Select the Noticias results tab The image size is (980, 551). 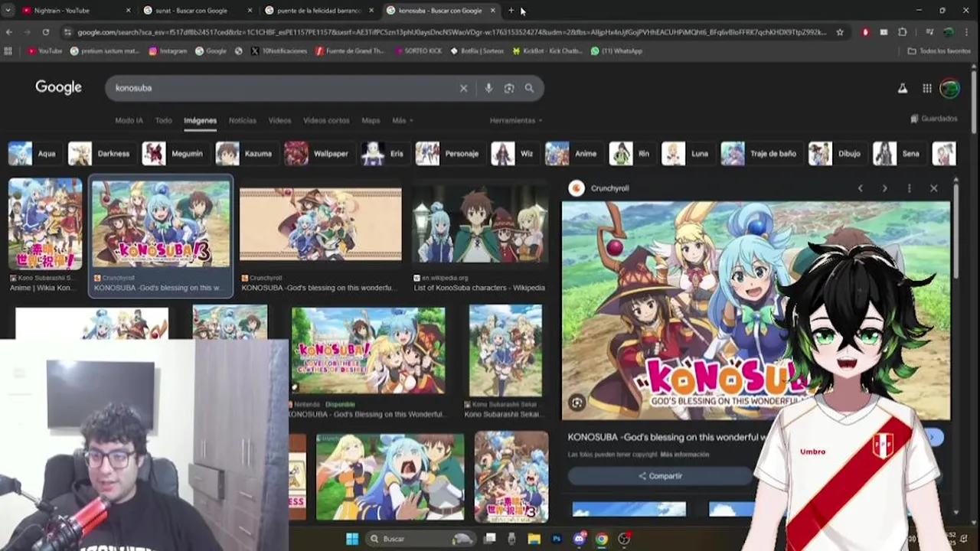click(x=243, y=120)
